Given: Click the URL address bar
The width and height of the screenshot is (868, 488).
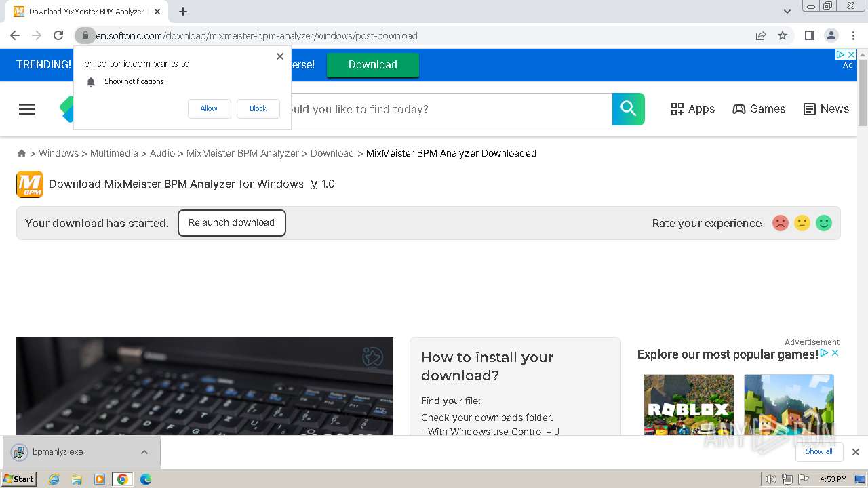Looking at the screenshot, I should pyautogui.click(x=420, y=36).
